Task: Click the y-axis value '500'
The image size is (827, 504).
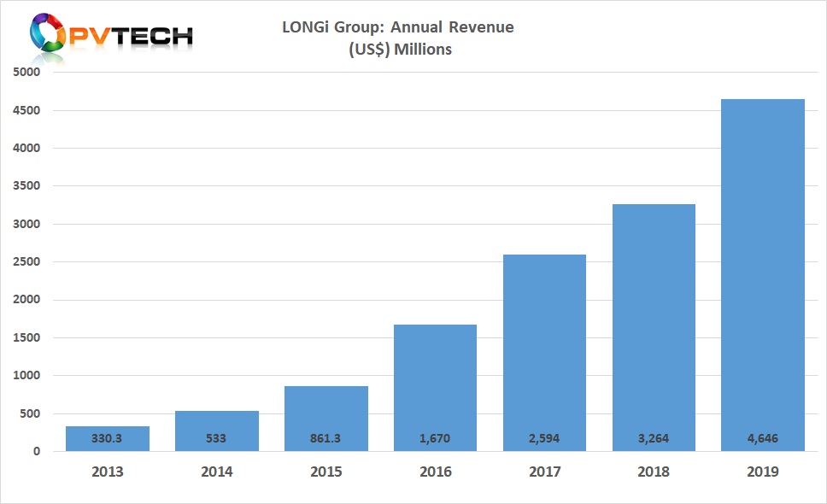Action: (30, 413)
